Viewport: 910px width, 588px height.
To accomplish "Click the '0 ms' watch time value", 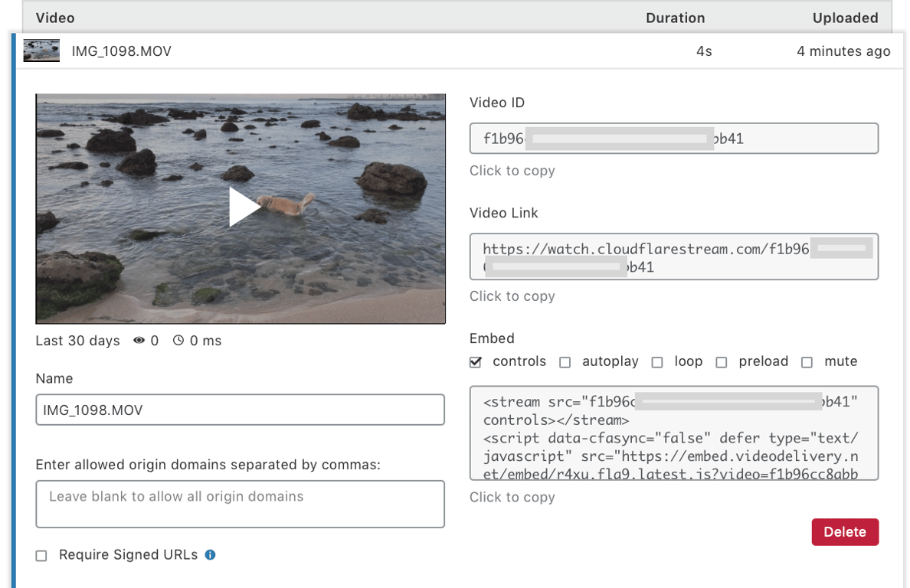I will click(x=205, y=341).
